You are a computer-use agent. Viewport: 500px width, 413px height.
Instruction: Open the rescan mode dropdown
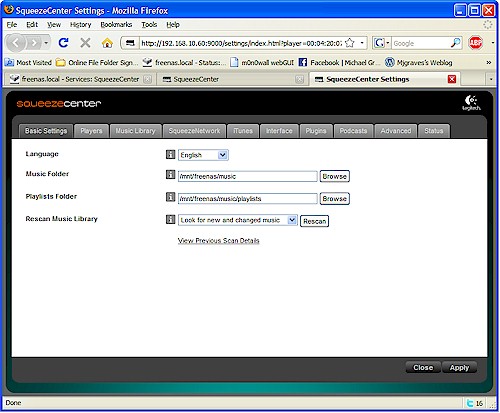pyautogui.click(x=238, y=220)
